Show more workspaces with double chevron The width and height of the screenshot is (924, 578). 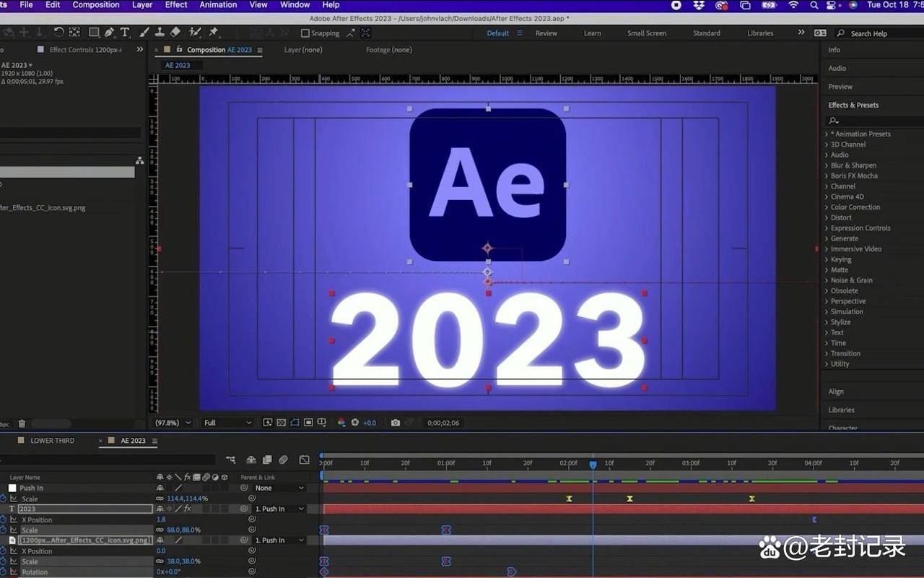tap(801, 33)
